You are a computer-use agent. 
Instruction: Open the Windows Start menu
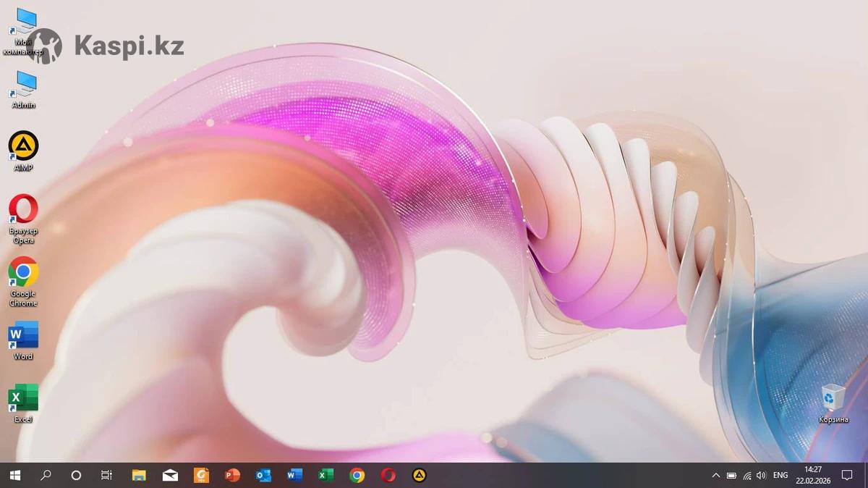(x=14, y=476)
